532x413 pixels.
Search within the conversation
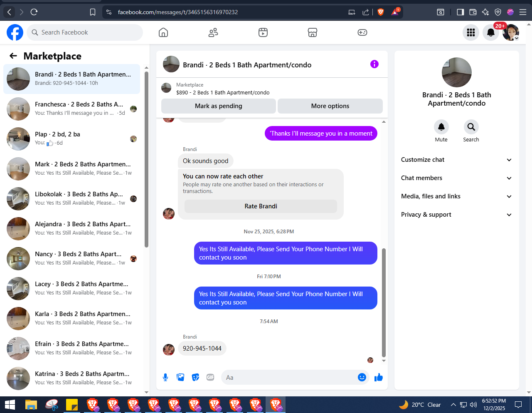[471, 127]
